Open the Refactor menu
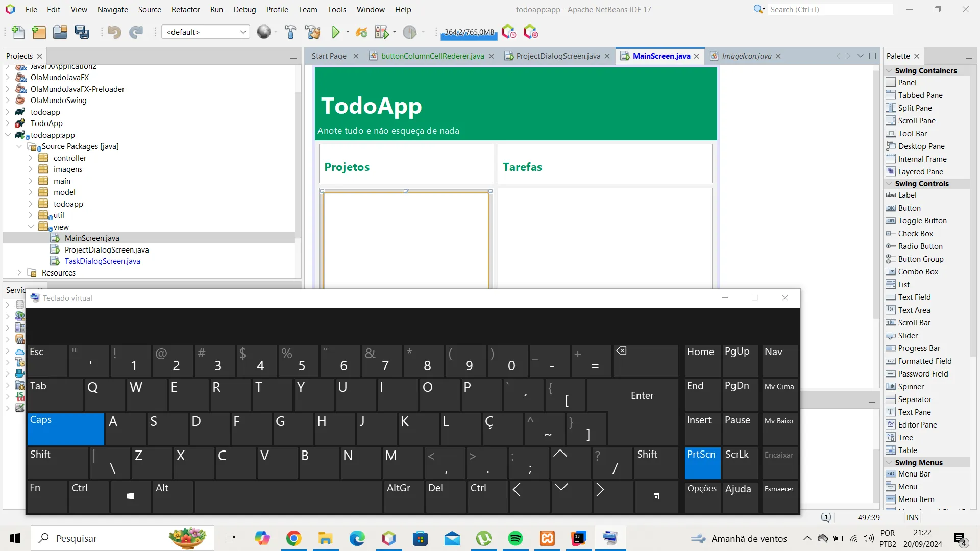The height and width of the screenshot is (551, 980). (x=185, y=9)
